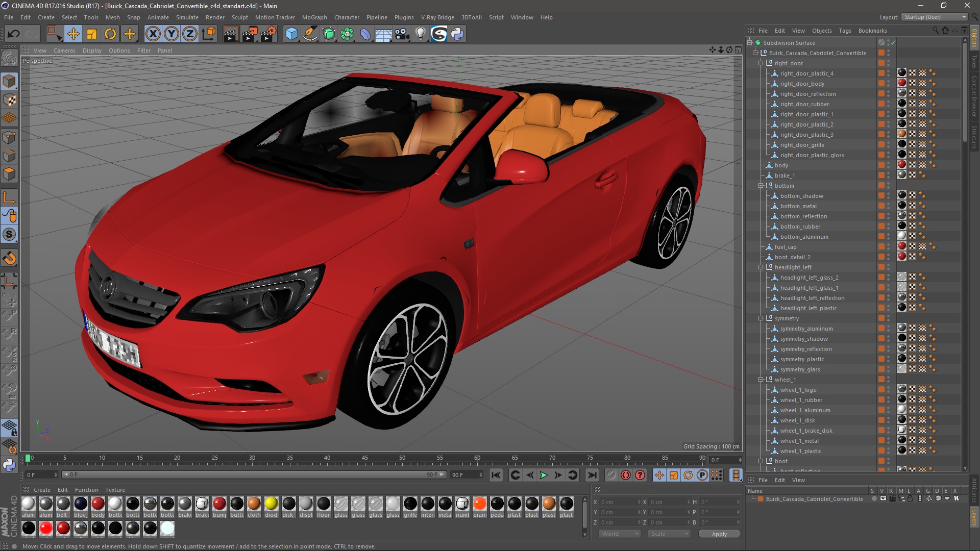Select the yellow diod material swatch
This screenshot has width=980, height=551.
tap(271, 504)
